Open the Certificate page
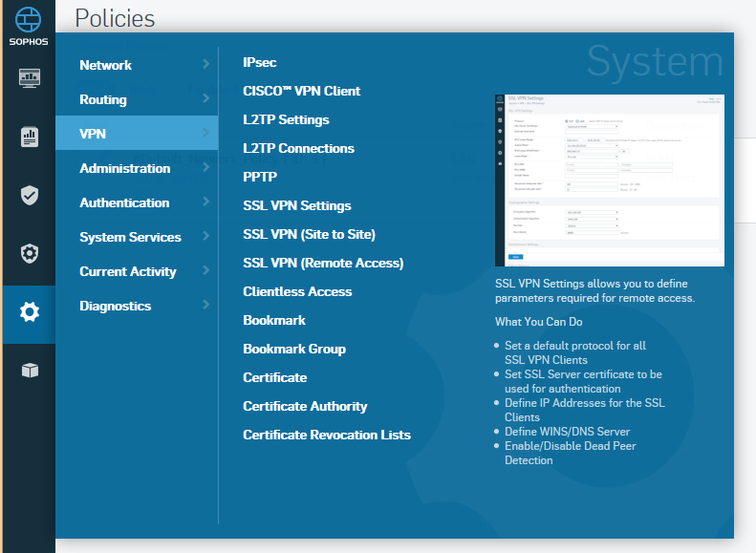756x553 pixels. pos(275,377)
